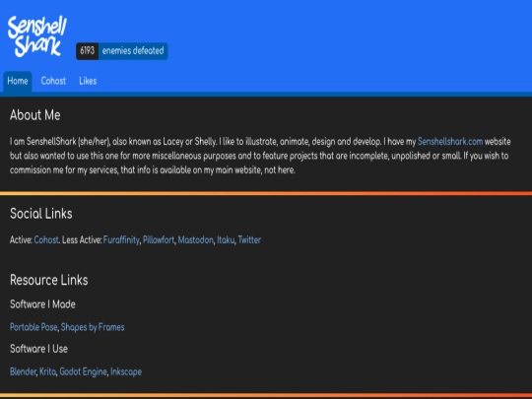Switch to the Home tab
Screen dimensions: 532x399
point(18,81)
